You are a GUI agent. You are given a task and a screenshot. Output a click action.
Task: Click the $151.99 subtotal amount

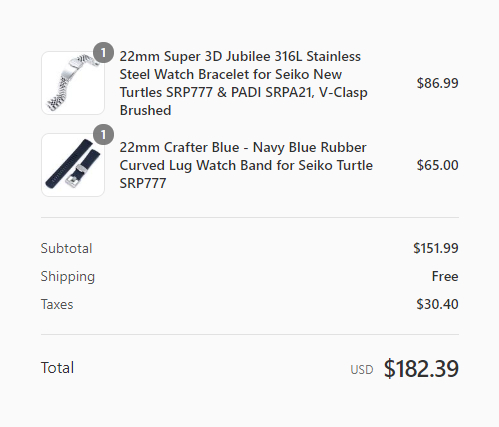tap(436, 248)
